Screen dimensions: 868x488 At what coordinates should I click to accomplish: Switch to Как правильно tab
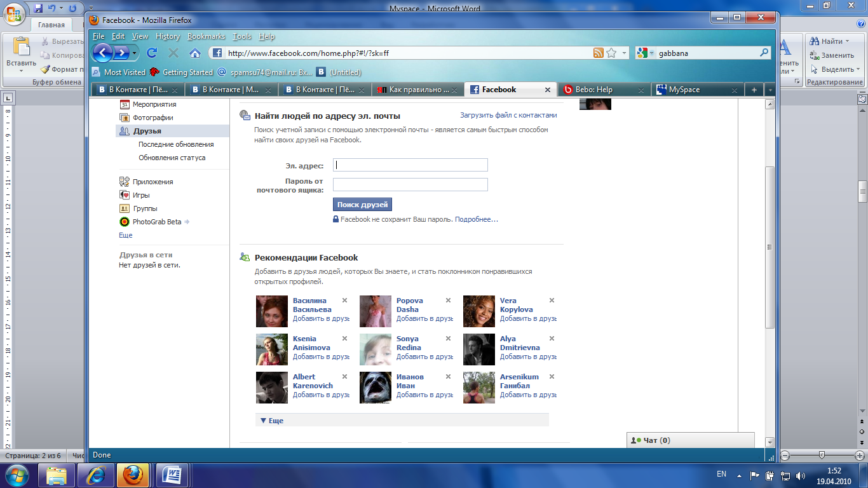(417, 90)
